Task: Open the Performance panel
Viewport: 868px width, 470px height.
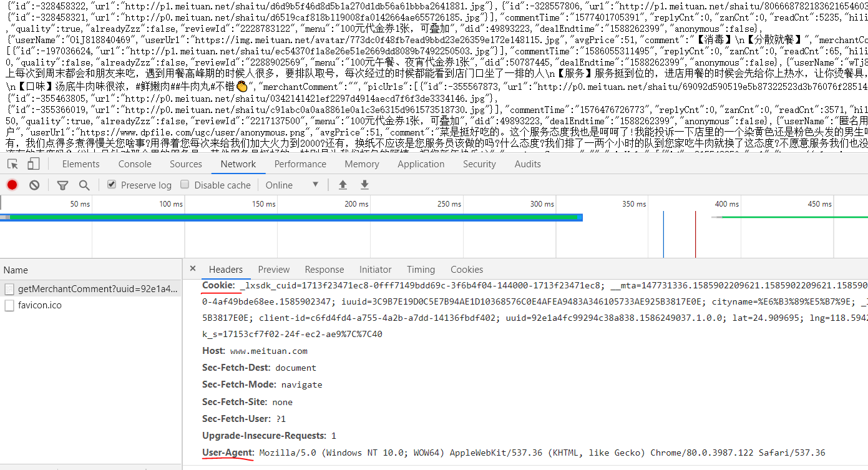Action: 300,164
